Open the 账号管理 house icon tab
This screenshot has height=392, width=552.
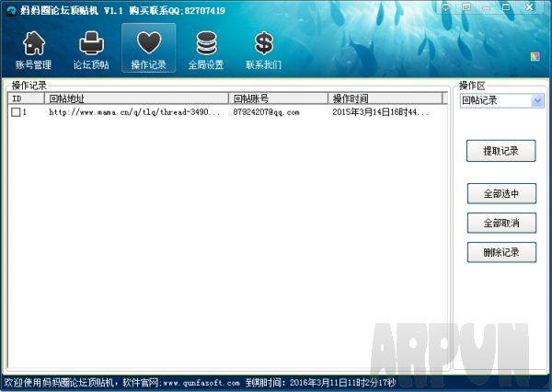click(34, 49)
